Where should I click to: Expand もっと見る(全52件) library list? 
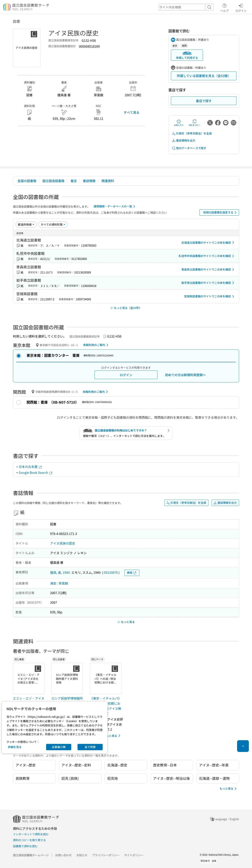click(125, 308)
